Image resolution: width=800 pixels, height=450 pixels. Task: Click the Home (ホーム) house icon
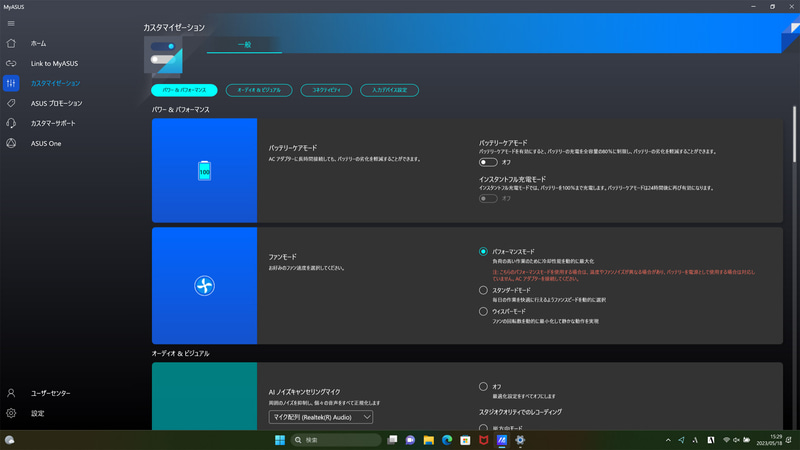pyautogui.click(x=11, y=43)
